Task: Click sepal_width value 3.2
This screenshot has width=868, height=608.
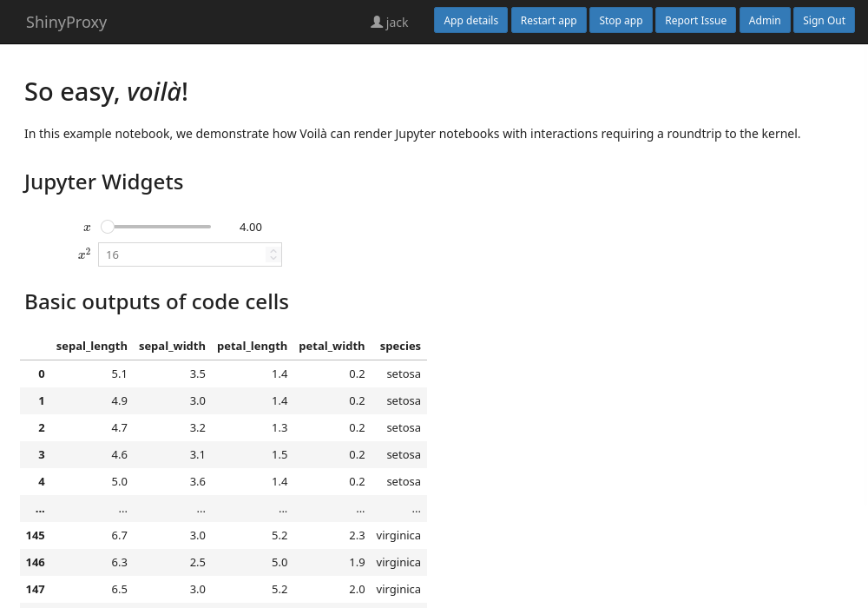Action: tap(198, 427)
